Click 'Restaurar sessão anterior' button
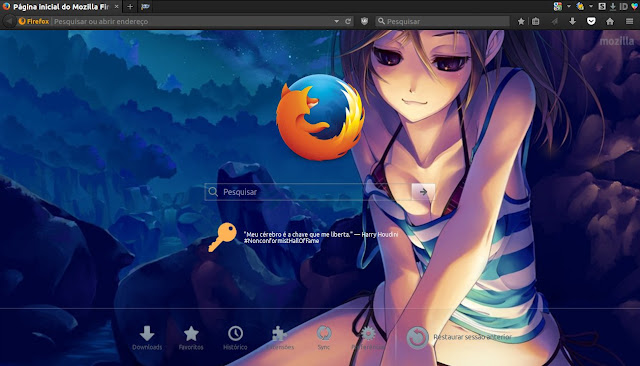Screen dimensions: 640x366 pyautogui.click(x=459, y=337)
